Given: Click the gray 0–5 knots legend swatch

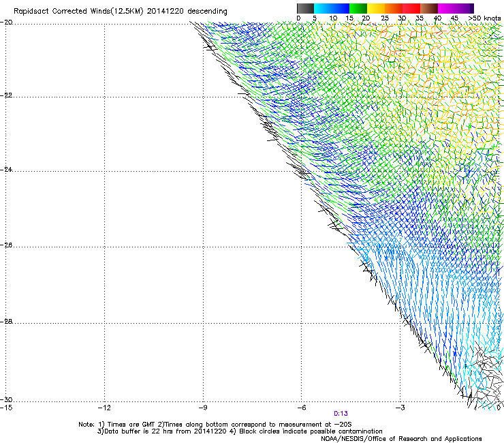Looking at the screenshot, I should click(x=305, y=8).
